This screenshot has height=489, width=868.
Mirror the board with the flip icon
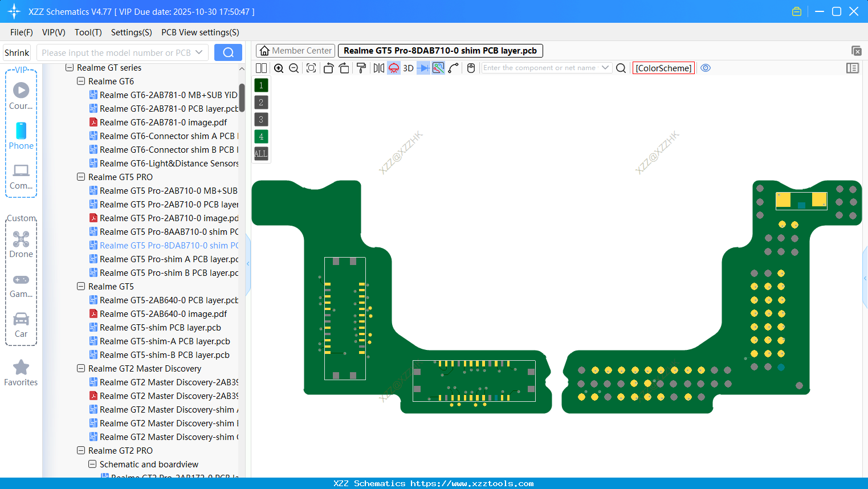point(378,68)
